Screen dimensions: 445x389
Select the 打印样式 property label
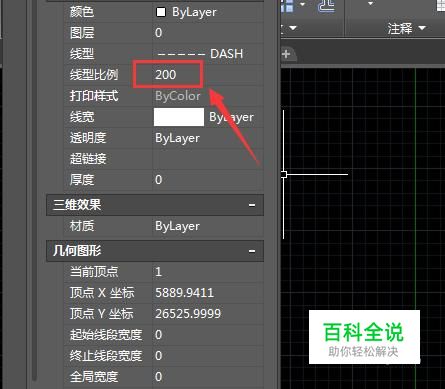tap(94, 96)
